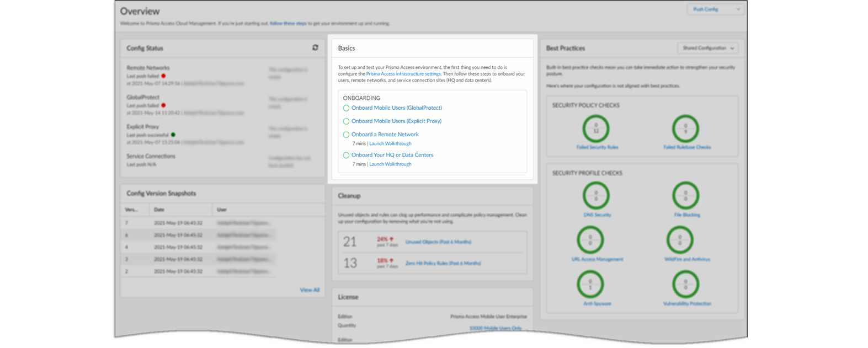Open Zero Hit Policy Rules (Past 6 Months) link
The width and height of the screenshot is (868, 348).
[x=443, y=264]
